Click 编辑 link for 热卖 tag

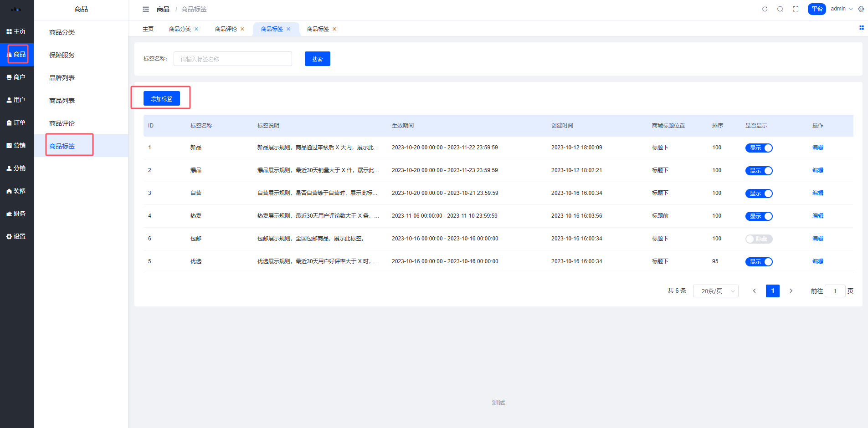(x=817, y=216)
